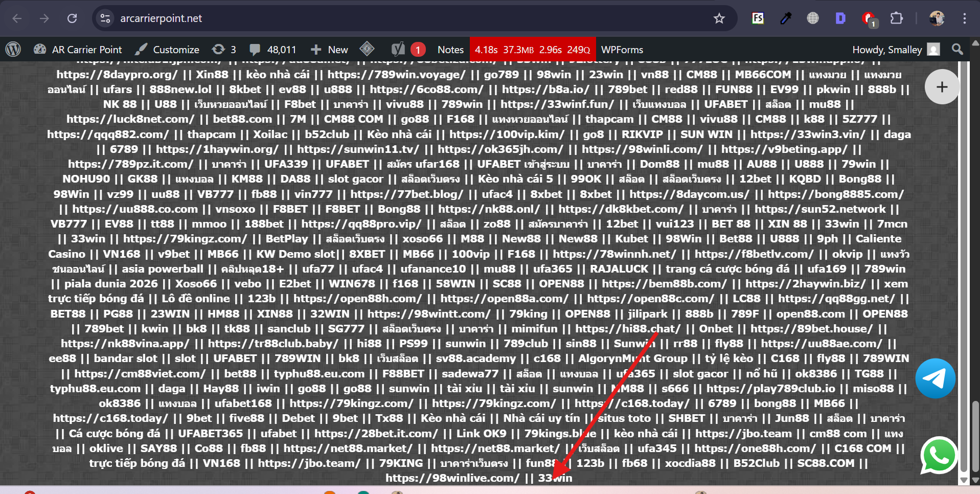Image resolution: width=980 pixels, height=494 pixels.
Task: Visit the https://78winnh.net/ link
Action: click(614, 254)
